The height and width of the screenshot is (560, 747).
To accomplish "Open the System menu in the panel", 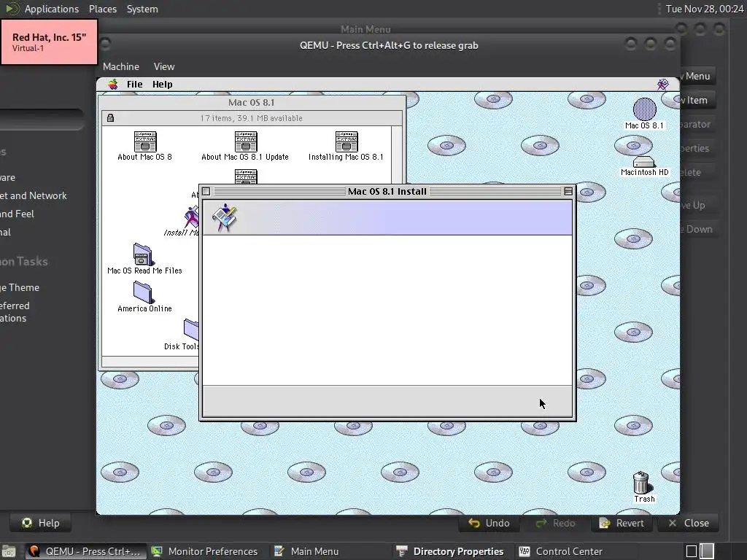I will 142,9.
